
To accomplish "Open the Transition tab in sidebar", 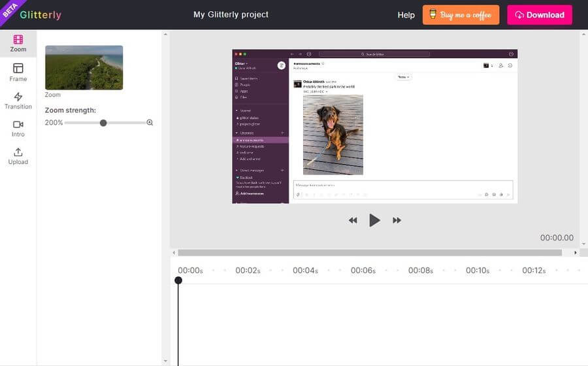I will 18,101.
